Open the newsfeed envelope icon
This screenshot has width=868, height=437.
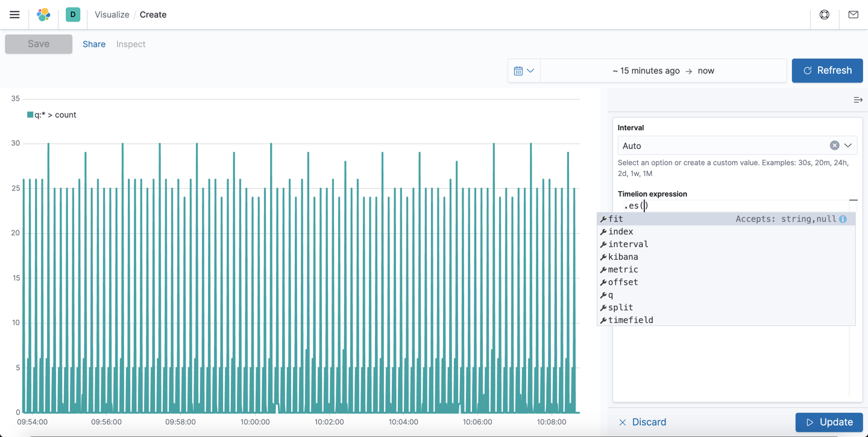pos(853,14)
